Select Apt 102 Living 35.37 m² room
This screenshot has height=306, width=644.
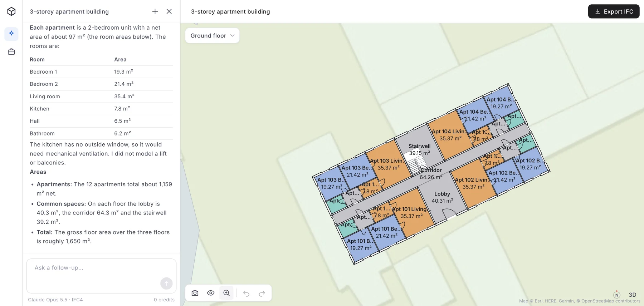(473, 183)
